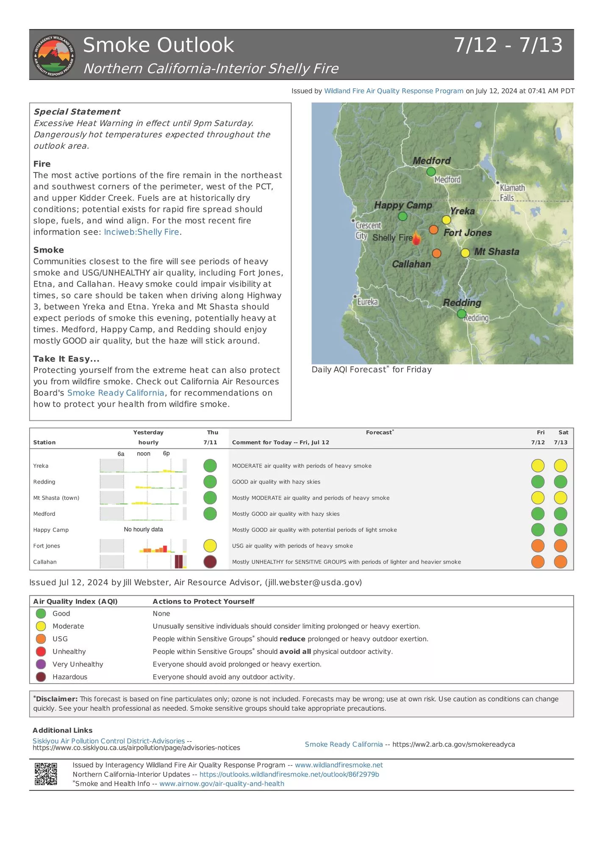The width and height of the screenshot is (614, 868).
Task: Click the Yreka yellow marker on map
Action: point(446,220)
